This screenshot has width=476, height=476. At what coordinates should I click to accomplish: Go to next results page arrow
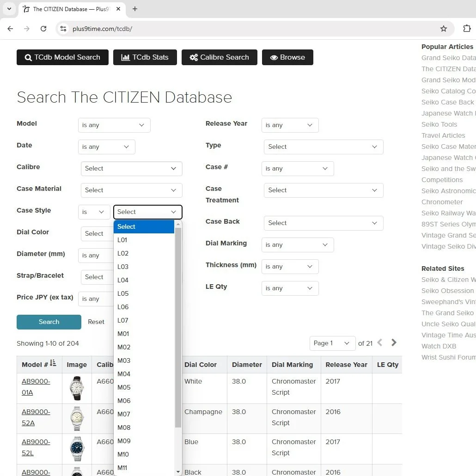pyautogui.click(x=394, y=343)
